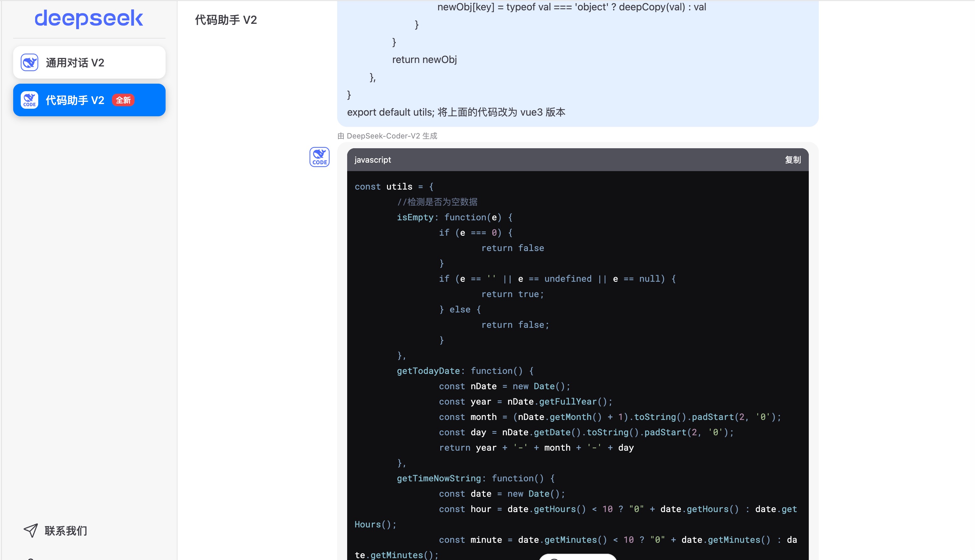
Task: Copy code with the 复制 button
Action: coord(792,160)
